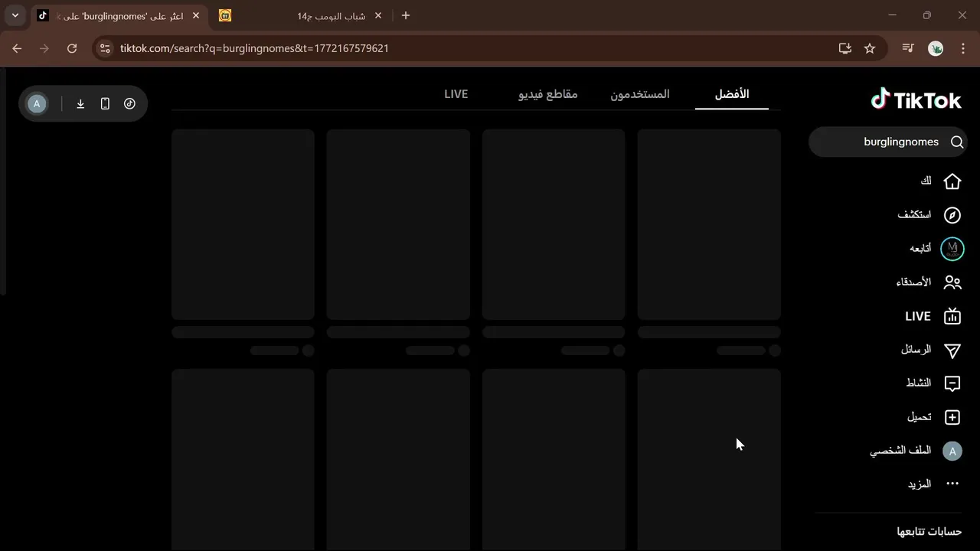980x551 pixels.
Task: Click the More three-dots icon
Action: (x=952, y=484)
